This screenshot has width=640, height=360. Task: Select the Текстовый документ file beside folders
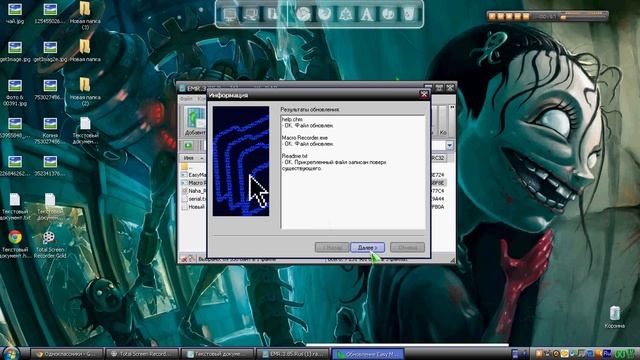[85, 130]
